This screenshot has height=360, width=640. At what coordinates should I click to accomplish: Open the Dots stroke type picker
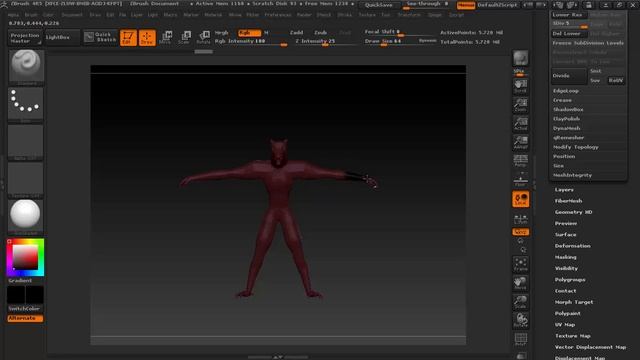tap(26, 104)
